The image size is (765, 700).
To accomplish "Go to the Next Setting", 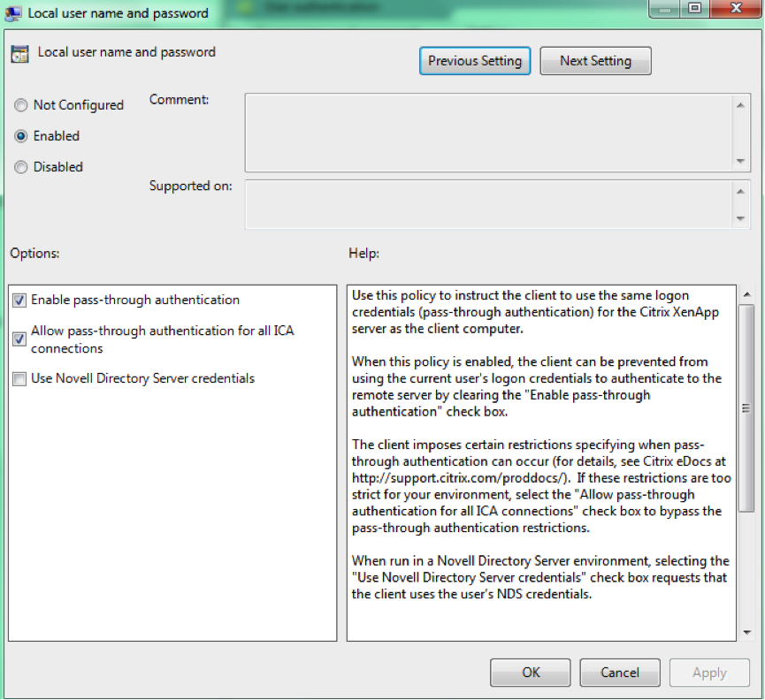I will pyautogui.click(x=595, y=61).
